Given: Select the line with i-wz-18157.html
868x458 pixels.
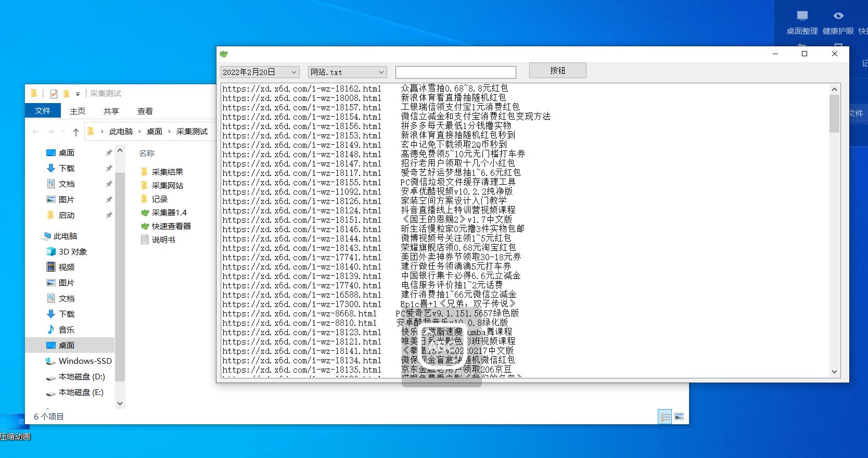Looking at the screenshot, I should pos(371,107).
